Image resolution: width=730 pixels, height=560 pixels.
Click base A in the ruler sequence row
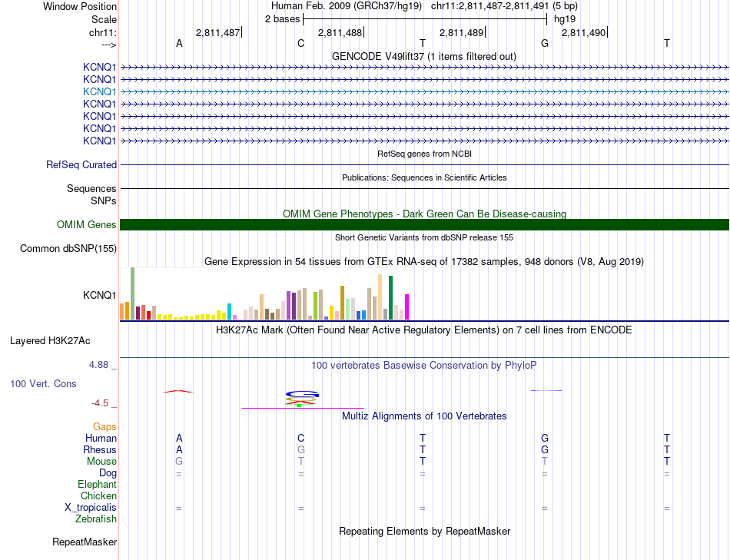click(x=179, y=44)
